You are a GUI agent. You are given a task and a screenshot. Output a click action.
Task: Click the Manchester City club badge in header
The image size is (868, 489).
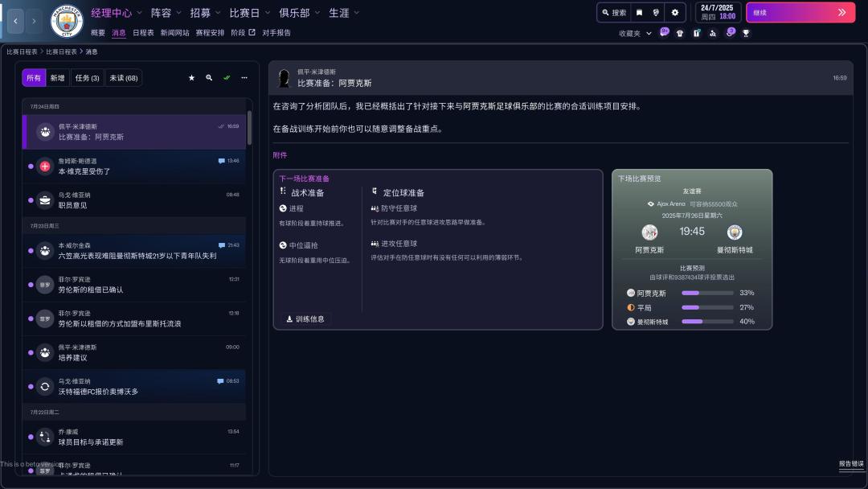(x=67, y=21)
